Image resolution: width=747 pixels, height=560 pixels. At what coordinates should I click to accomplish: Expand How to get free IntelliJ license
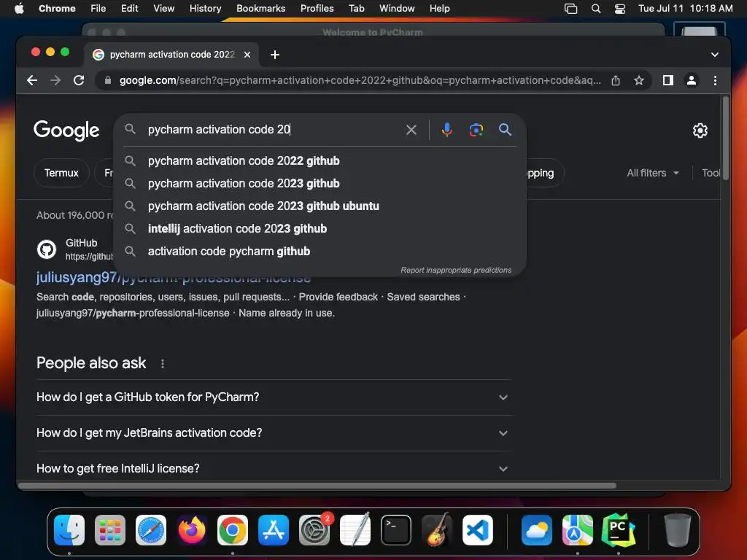274,469
